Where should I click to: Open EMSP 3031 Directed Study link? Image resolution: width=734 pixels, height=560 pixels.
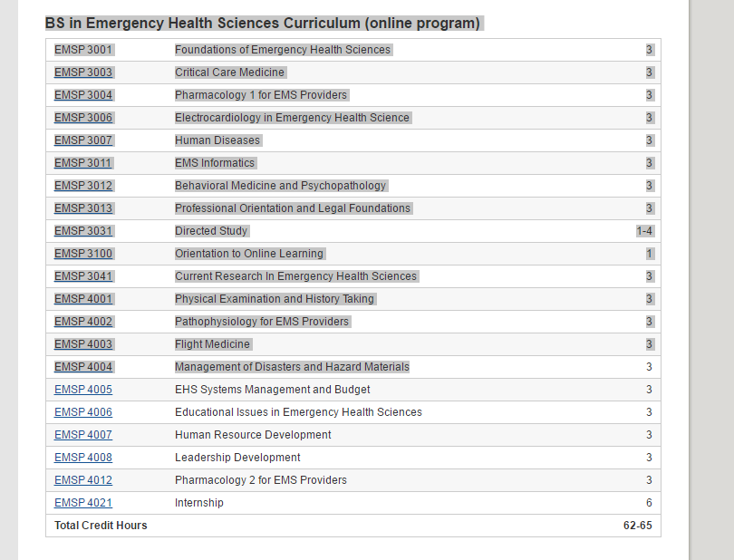(83, 231)
